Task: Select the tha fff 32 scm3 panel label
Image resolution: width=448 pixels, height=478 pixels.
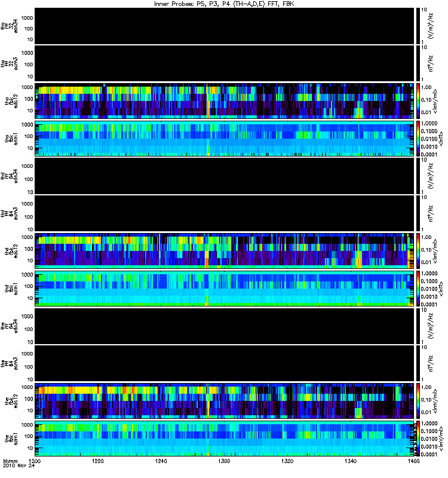Action: [x=10, y=63]
